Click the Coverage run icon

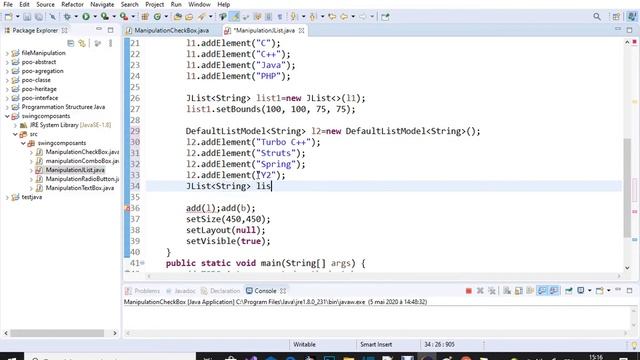105,17
